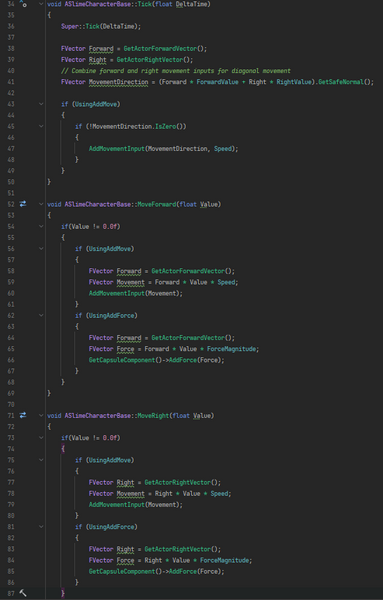Click the diagonal movement comment on line 40
Viewport: 383px width, 600px height.
pyautogui.click(x=176, y=71)
